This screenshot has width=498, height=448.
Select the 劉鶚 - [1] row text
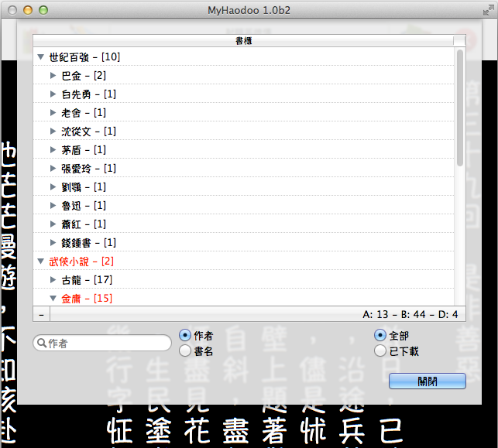coord(84,187)
